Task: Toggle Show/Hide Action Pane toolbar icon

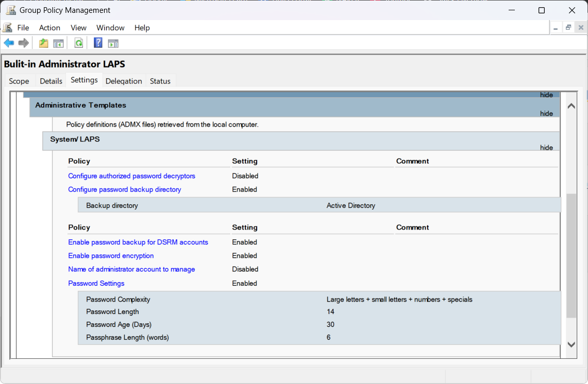Action: pos(113,43)
